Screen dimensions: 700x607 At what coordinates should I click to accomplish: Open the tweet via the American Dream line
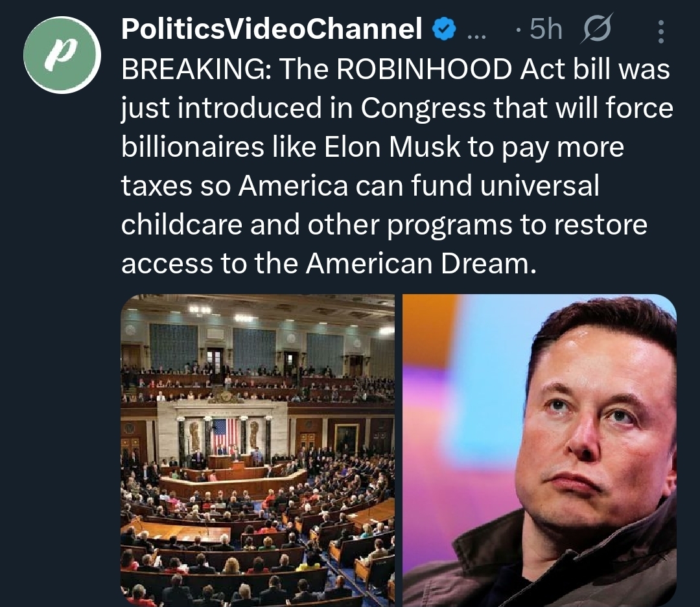[329, 263]
